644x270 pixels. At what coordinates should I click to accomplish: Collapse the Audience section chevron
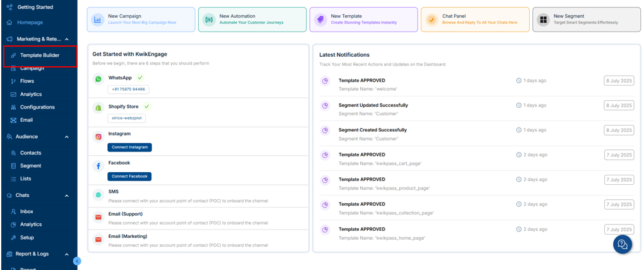tap(67, 137)
